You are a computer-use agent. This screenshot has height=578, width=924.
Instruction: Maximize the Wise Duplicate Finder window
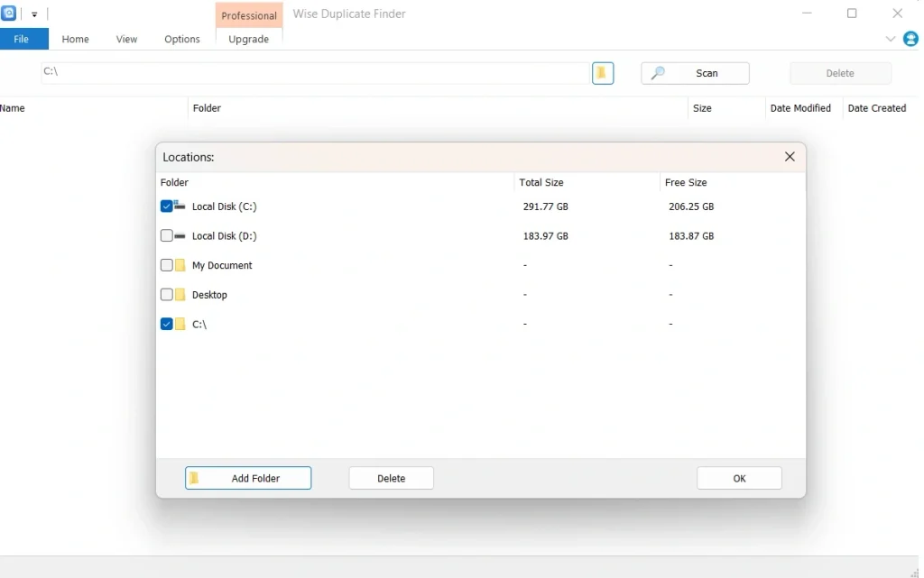[x=852, y=13]
